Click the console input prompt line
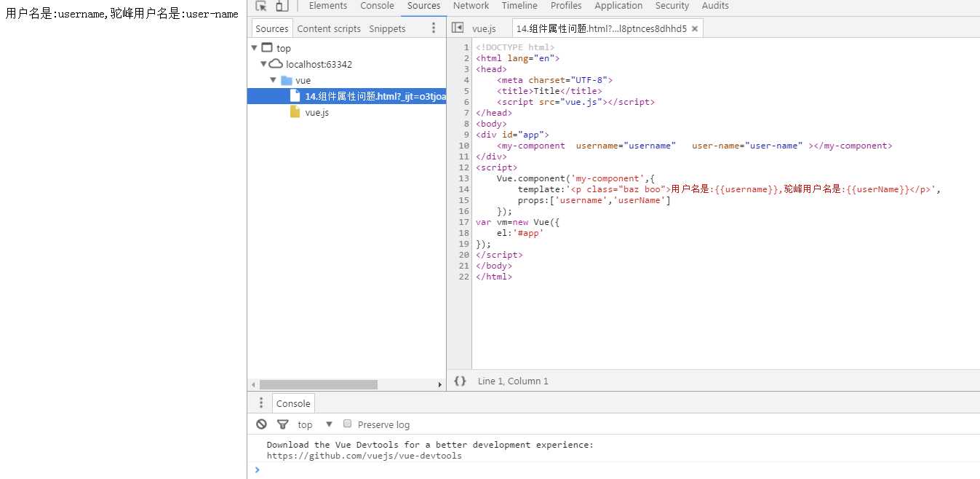The width and height of the screenshot is (980, 479). pyautogui.click(x=617, y=470)
